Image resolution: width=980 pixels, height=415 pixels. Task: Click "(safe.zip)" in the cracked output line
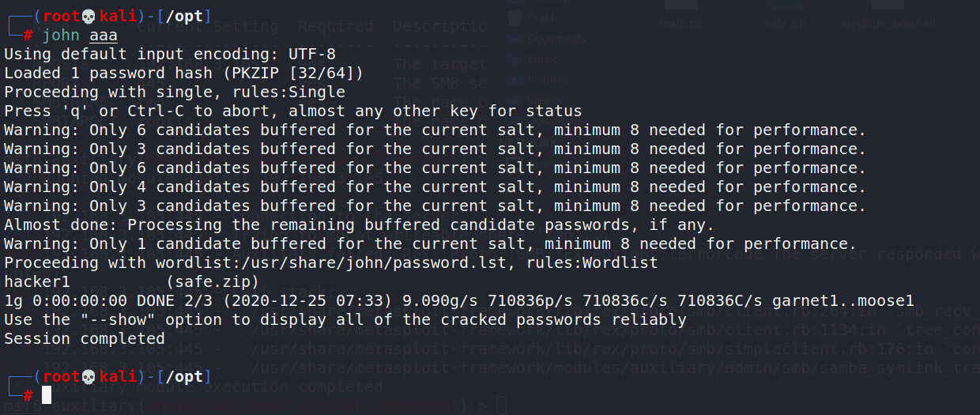point(213,281)
